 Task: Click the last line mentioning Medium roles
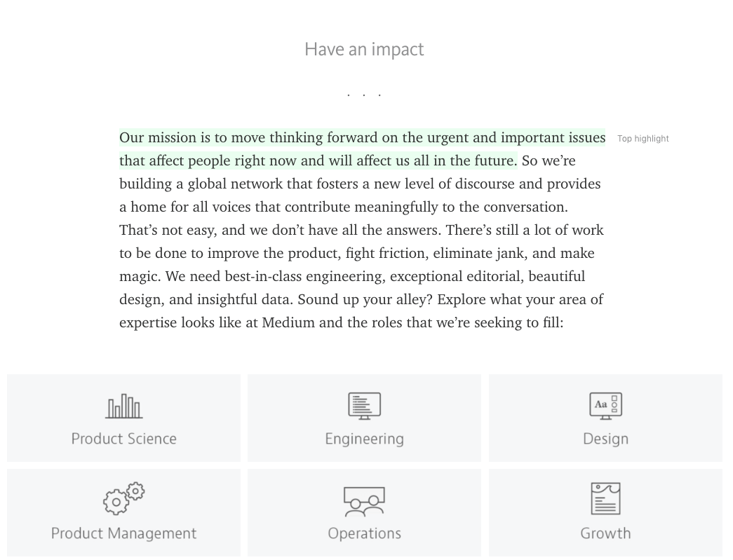[x=342, y=322]
